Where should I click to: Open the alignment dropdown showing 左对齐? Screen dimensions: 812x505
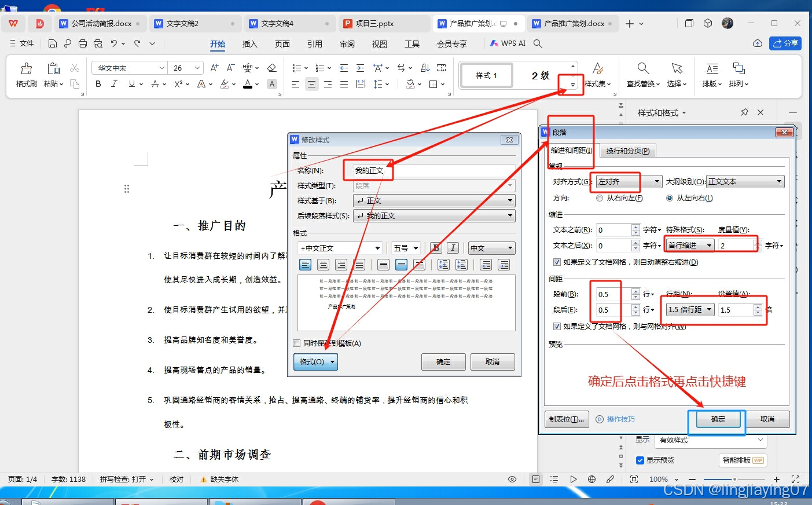[630, 181]
